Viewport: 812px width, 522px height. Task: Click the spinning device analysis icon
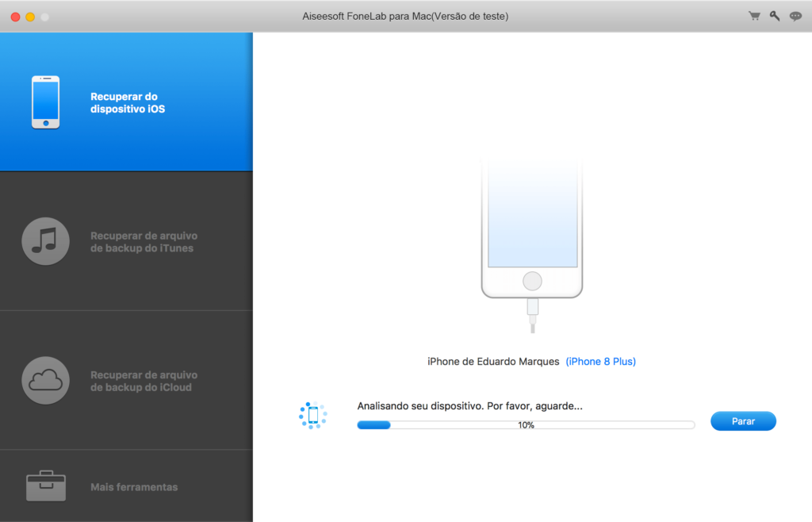313,415
